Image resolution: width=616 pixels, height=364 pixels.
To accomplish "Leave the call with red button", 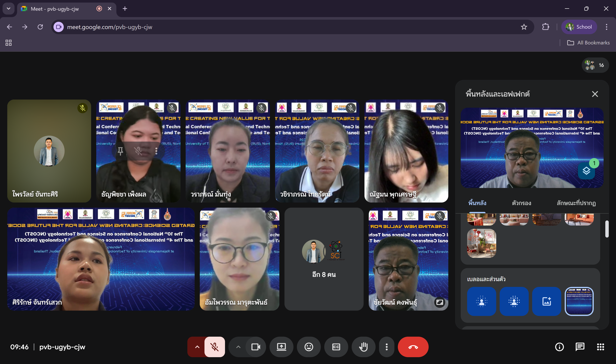I will [x=413, y=347].
